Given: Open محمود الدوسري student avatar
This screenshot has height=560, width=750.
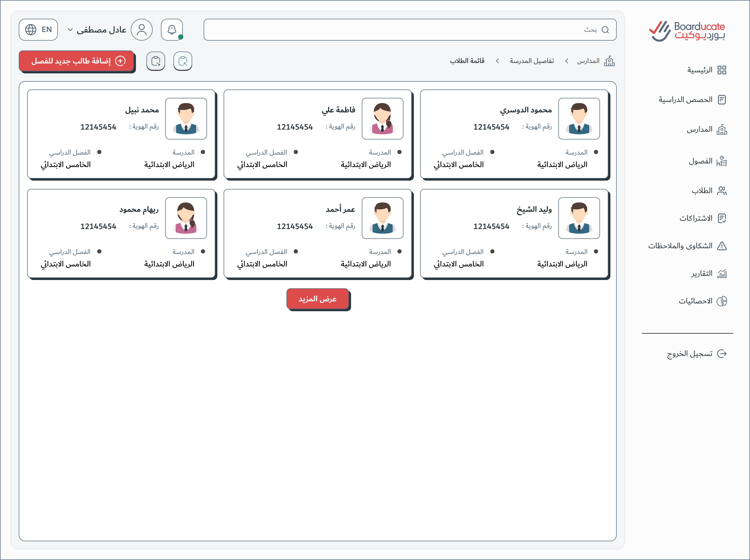Looking at the screenshot, I should (579, 119).
